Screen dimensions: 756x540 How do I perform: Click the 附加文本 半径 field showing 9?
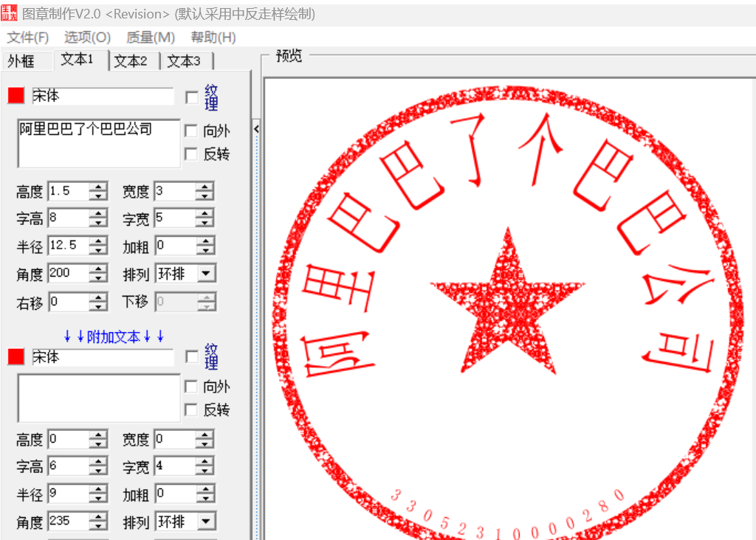click(x=69, y=494)
